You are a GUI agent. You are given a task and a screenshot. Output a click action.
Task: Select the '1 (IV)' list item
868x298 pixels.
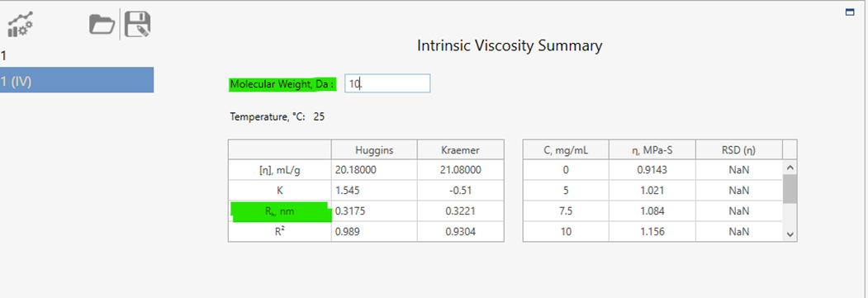[x=77, y=81]
